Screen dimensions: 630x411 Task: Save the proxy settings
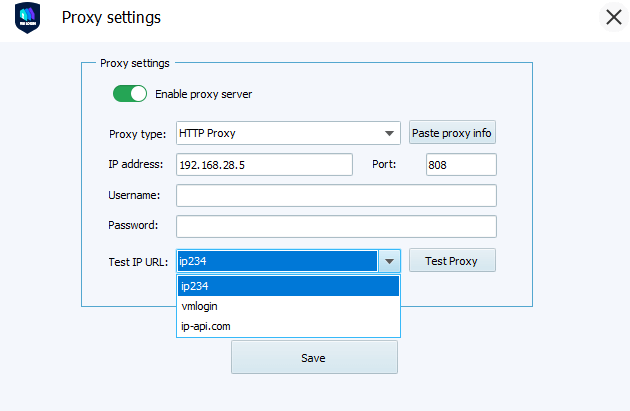(314, 357)
